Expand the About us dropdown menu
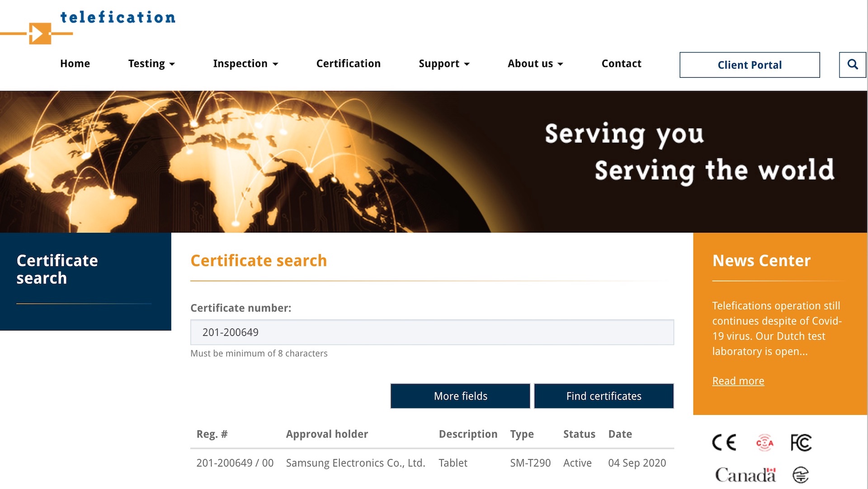This screenshot has height=489, width=868. [x=535, y=64]
